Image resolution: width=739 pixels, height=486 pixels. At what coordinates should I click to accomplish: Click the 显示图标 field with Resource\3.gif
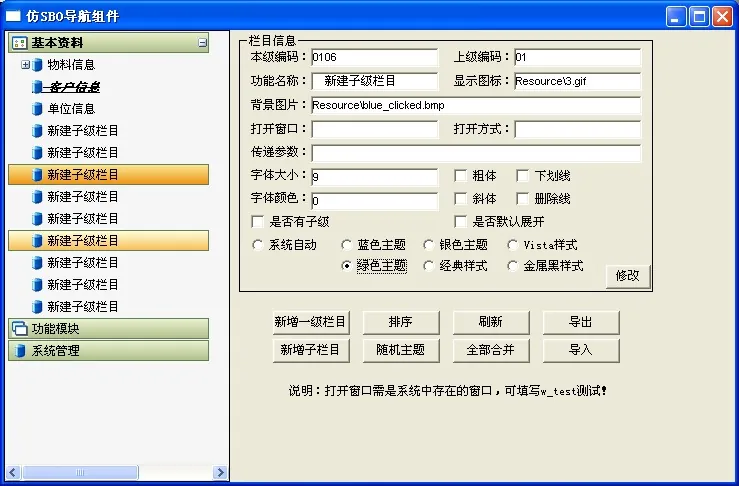pyautogui.click(x=577, y=81)
